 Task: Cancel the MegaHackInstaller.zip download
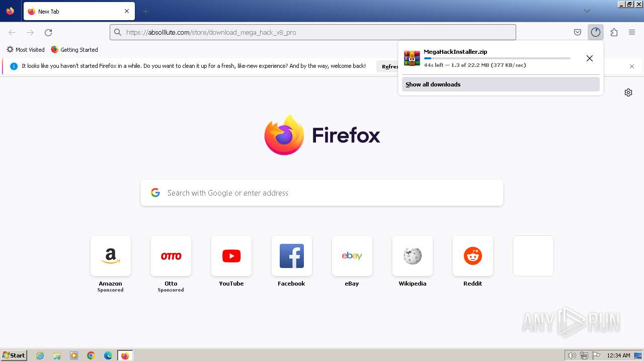pos(590,58)
